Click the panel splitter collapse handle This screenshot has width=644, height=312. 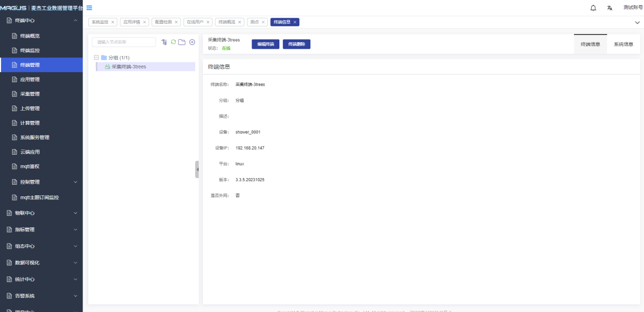197,169
